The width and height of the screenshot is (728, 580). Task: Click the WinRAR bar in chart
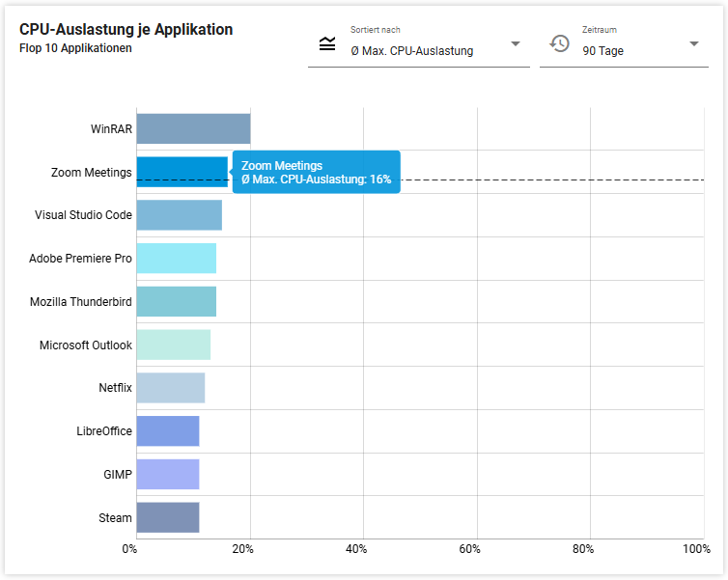pos(193,128)
